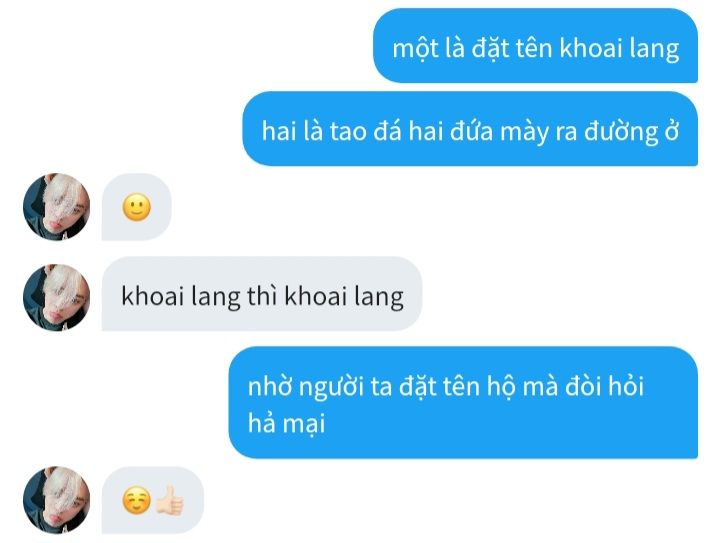Click "hả mại" on the last blue bubble

click(x=287, y=423)
